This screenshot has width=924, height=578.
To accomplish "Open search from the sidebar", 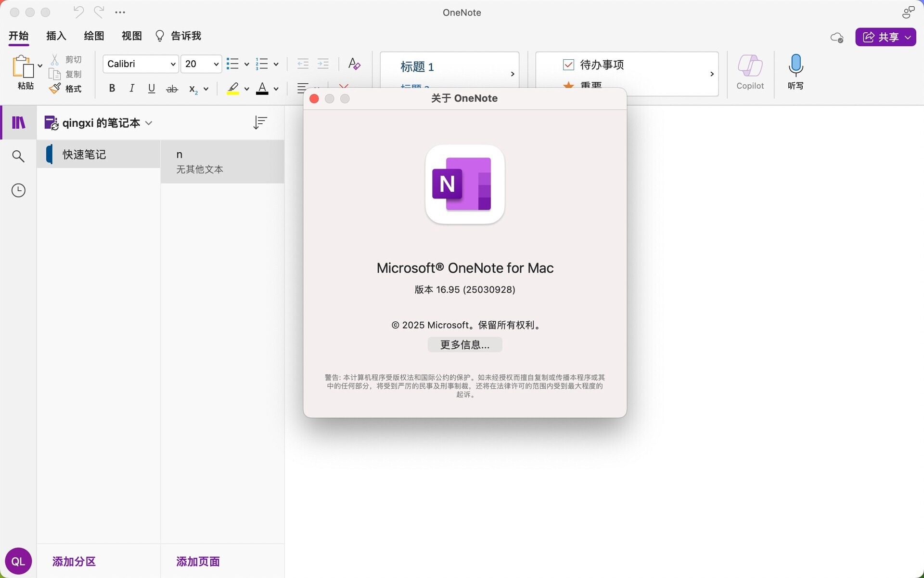I will pos(18,156).
